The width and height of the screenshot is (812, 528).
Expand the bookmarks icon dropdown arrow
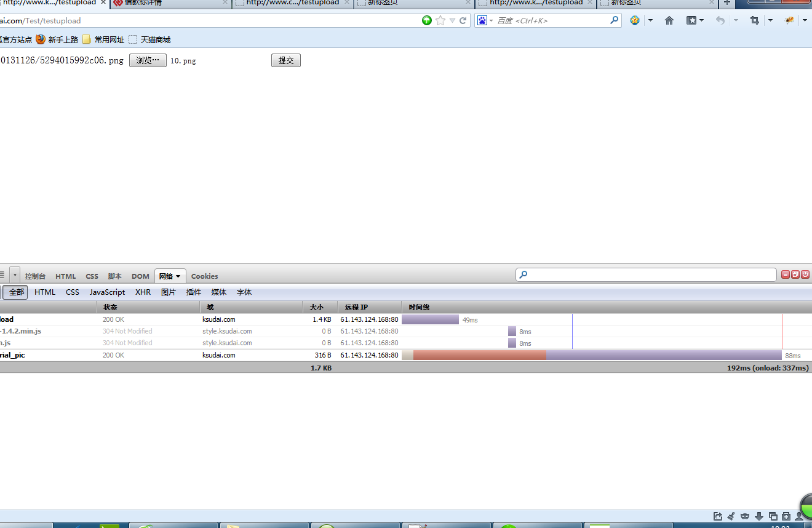[x=701, y=20]
